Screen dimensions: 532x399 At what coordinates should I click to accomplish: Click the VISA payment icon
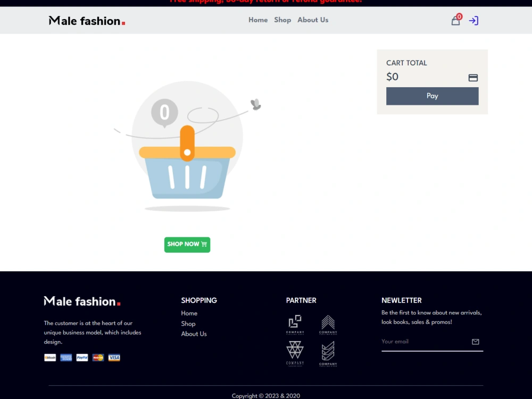coord(114,358)
